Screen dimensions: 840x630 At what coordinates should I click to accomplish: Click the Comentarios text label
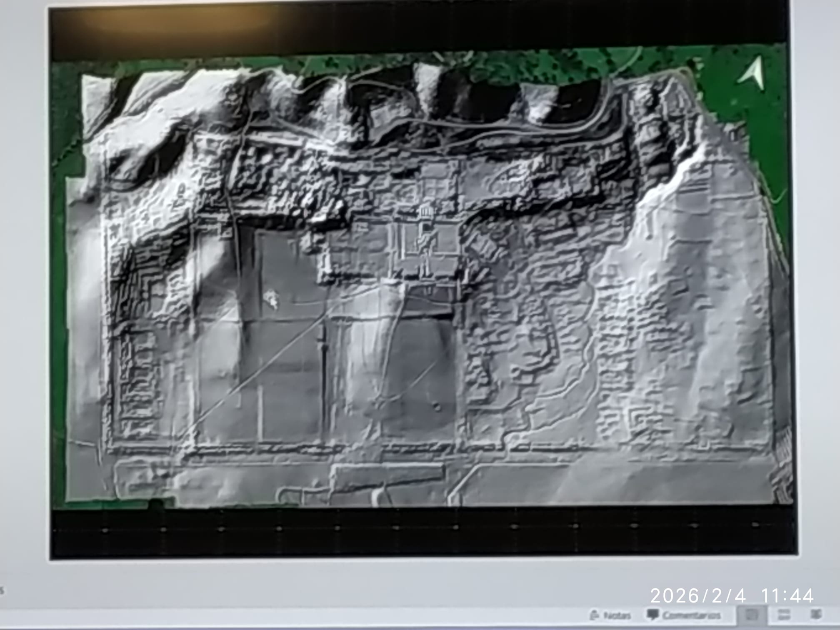pyautogui.click(x=691, y=615)
